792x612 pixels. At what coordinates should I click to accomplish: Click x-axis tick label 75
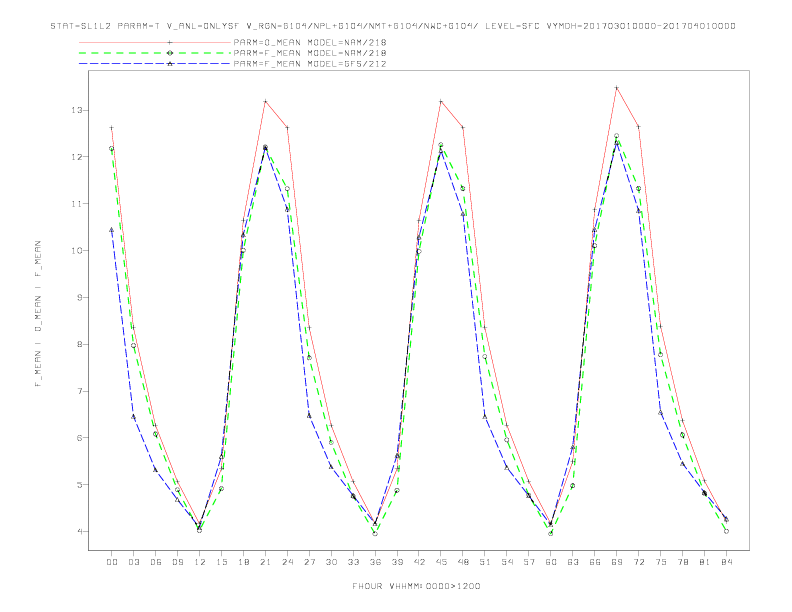point(661,562)
